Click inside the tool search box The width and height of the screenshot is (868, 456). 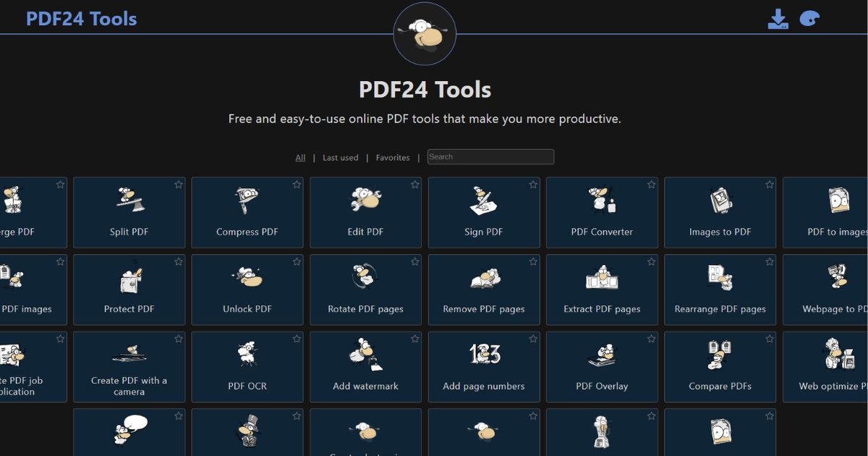(x=490, y=156)
